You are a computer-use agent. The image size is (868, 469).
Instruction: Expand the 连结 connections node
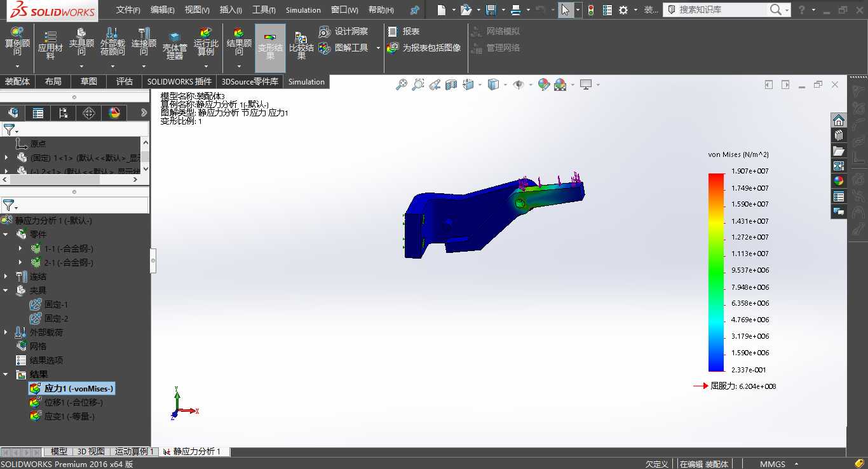pos(6,276)
